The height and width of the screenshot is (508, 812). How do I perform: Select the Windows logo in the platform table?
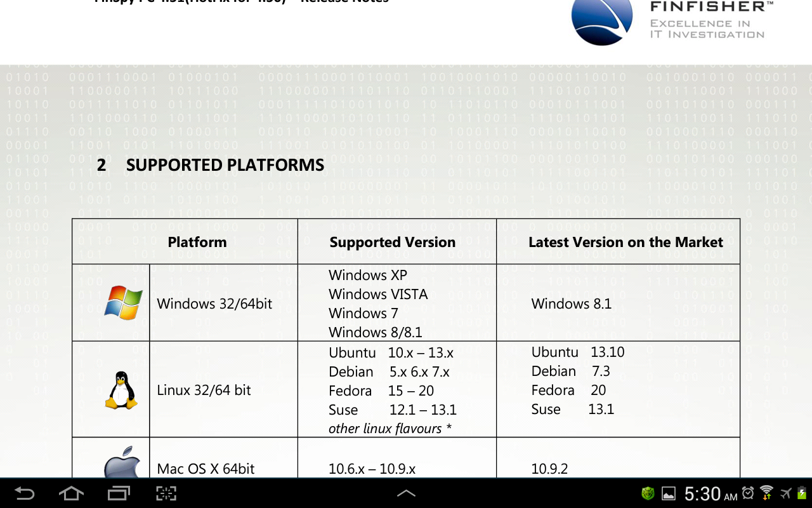coord(122,303)
